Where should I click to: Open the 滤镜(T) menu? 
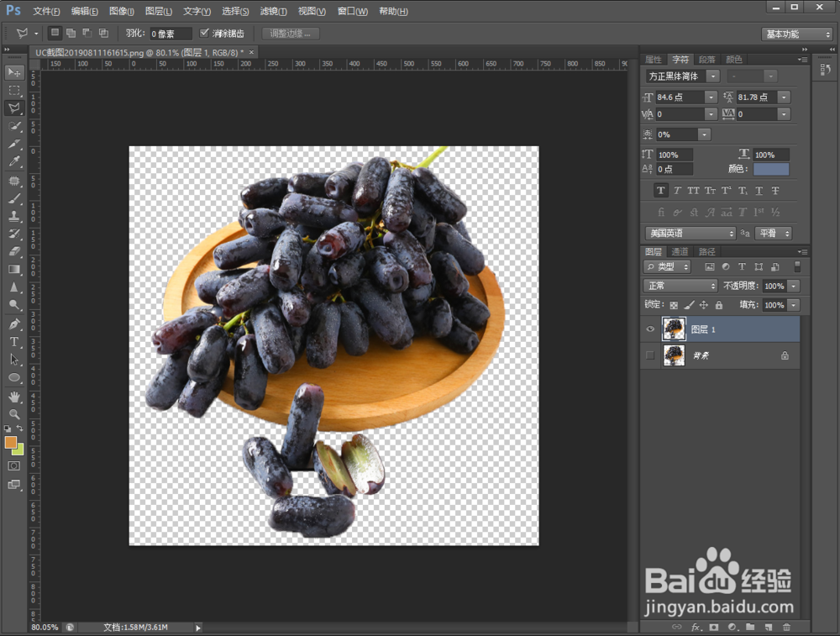(273, 11)
